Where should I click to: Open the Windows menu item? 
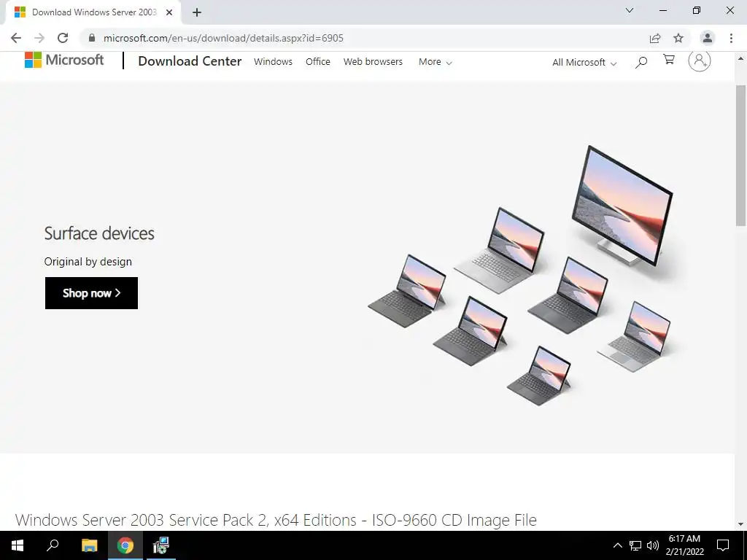273,61
